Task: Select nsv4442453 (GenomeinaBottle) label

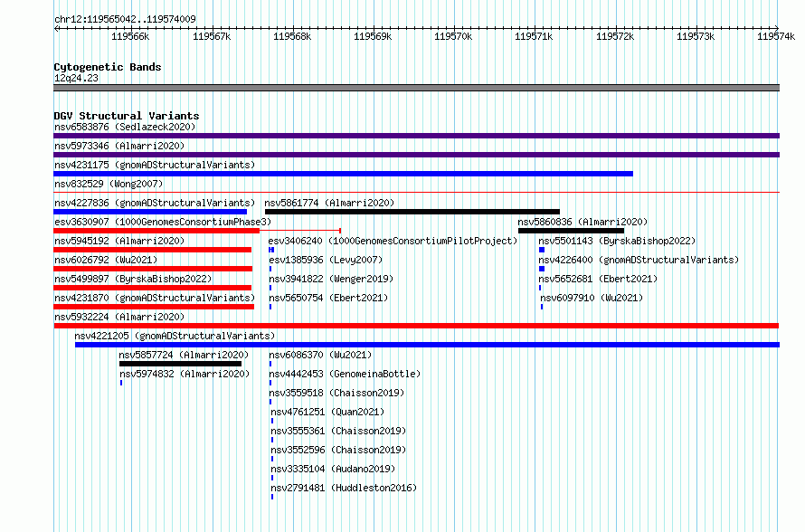Action: (x=345, y=374)
